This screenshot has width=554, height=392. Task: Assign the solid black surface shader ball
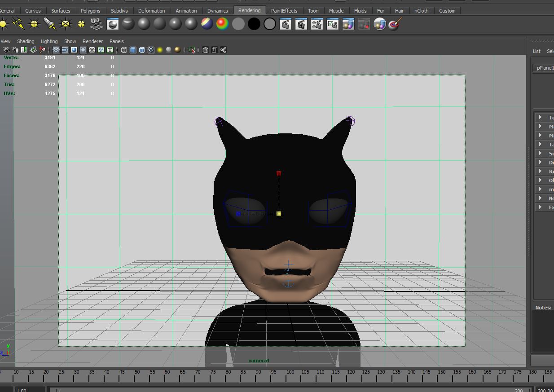[x=254, y=24]
